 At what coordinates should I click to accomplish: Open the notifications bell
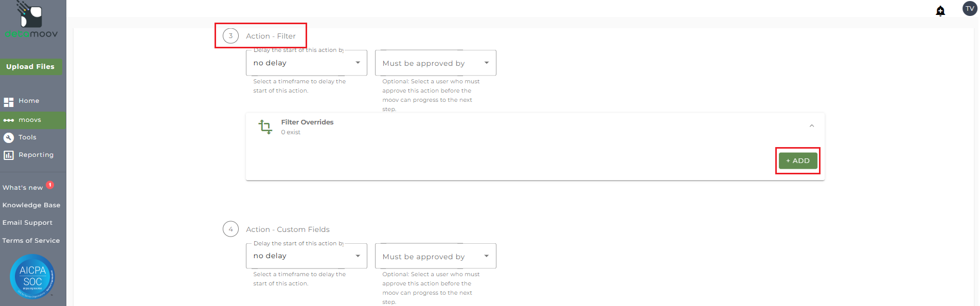(x=940, y=11)
